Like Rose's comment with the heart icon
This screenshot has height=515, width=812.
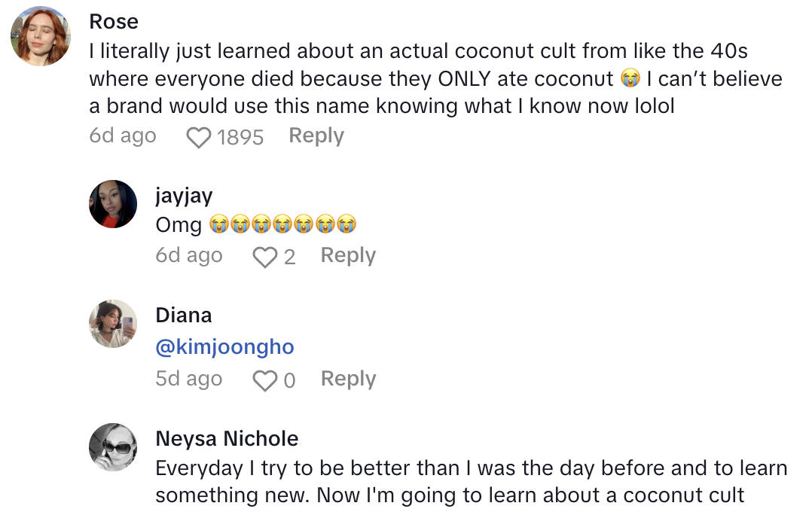click(x=199, y=137)
